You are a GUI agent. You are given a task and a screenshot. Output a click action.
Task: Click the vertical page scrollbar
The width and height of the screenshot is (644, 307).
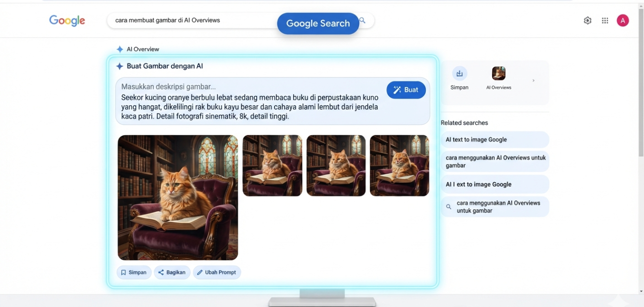[x=641, y=82]
